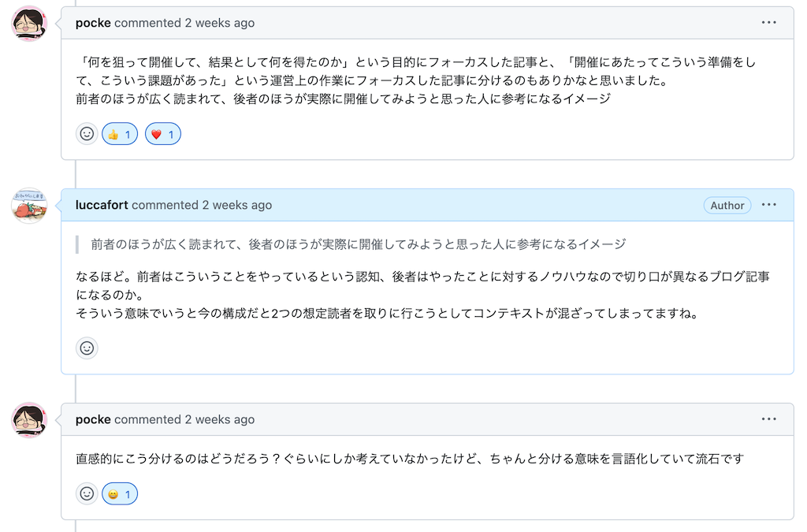
Task: Toggle heart reaction on first comment
Action: (163, 134)
